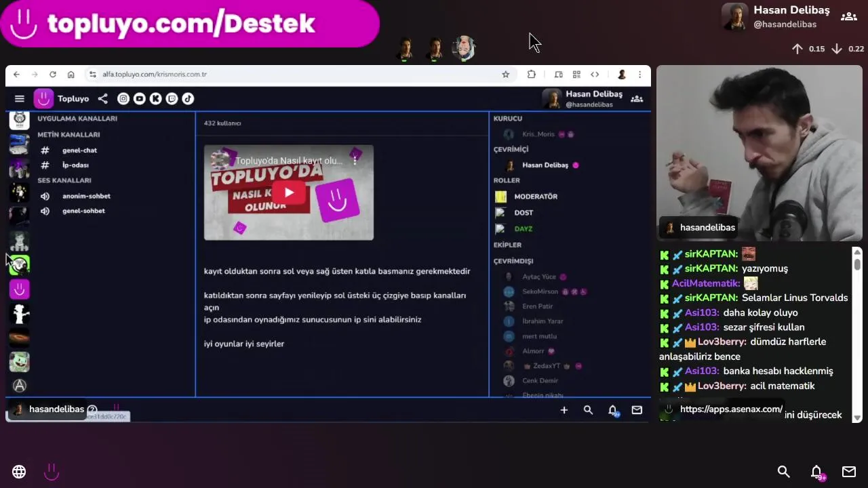Open the Instagram social link icon
The width and height of the screenshot is (868, 488).
(123, 99)
